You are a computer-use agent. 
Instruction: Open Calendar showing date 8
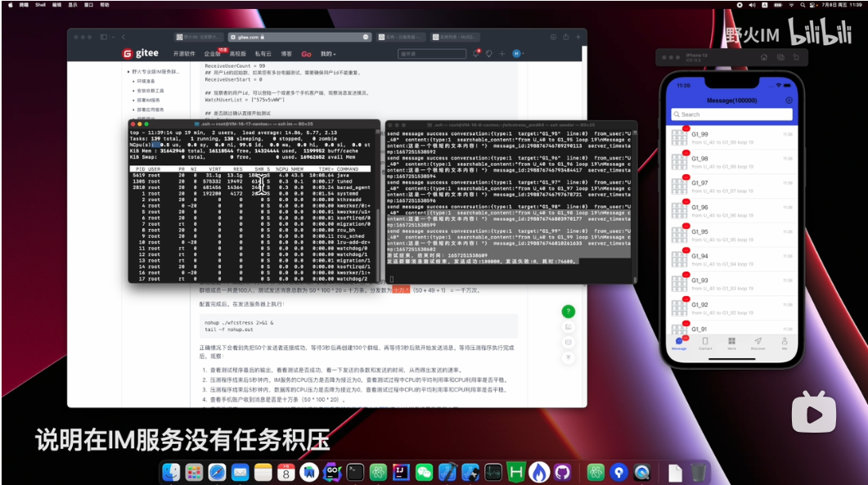tap(286, 472)
